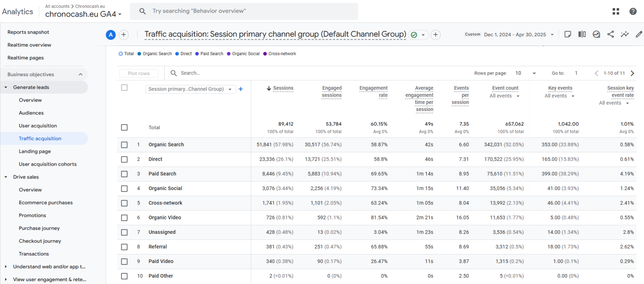Open the Landing page report
Screen dimensions: 644x284
click(x=35, y=151)
